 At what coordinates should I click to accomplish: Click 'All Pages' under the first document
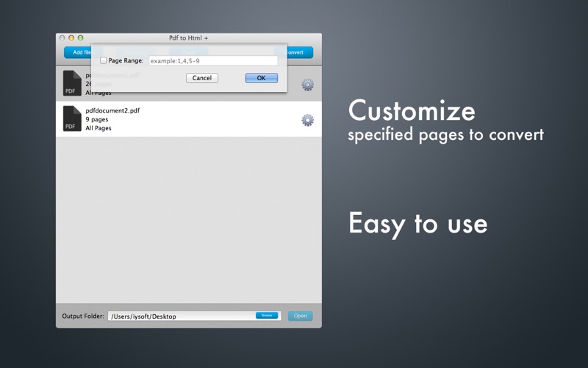click(x=98, y=93)
